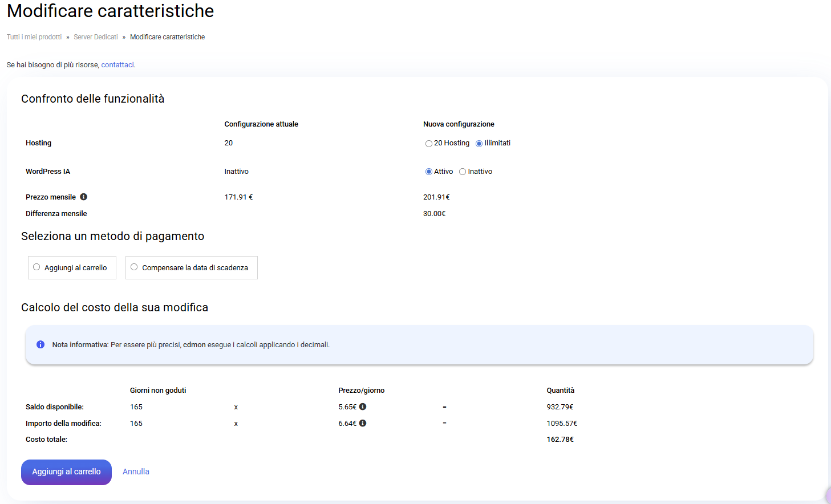This screenshot has height=504, width=831.
Task: Open floating purple widget at bottom-right corner
Action: [828, 495]
